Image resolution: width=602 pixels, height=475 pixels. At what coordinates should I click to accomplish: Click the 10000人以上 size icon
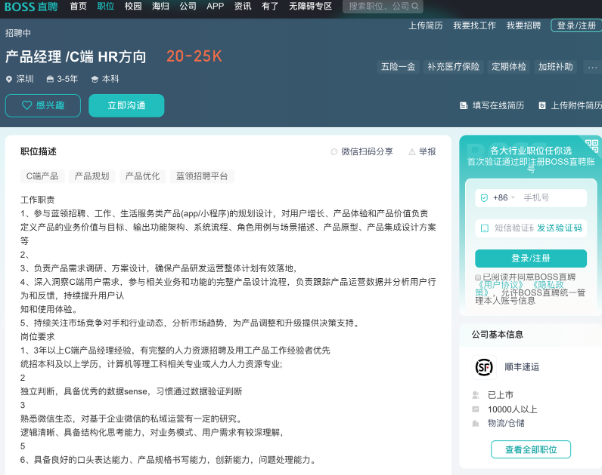tap(476, 409)
